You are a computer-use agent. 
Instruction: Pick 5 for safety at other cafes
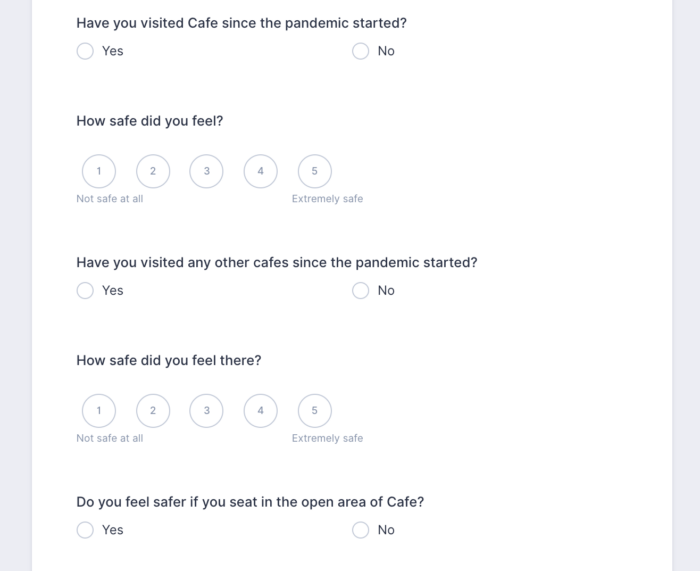pyautogui.click(x=315, y=410)
